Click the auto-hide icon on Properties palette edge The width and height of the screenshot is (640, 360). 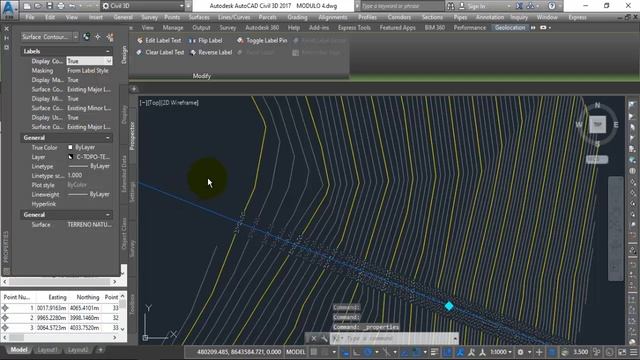click(6, 38)
